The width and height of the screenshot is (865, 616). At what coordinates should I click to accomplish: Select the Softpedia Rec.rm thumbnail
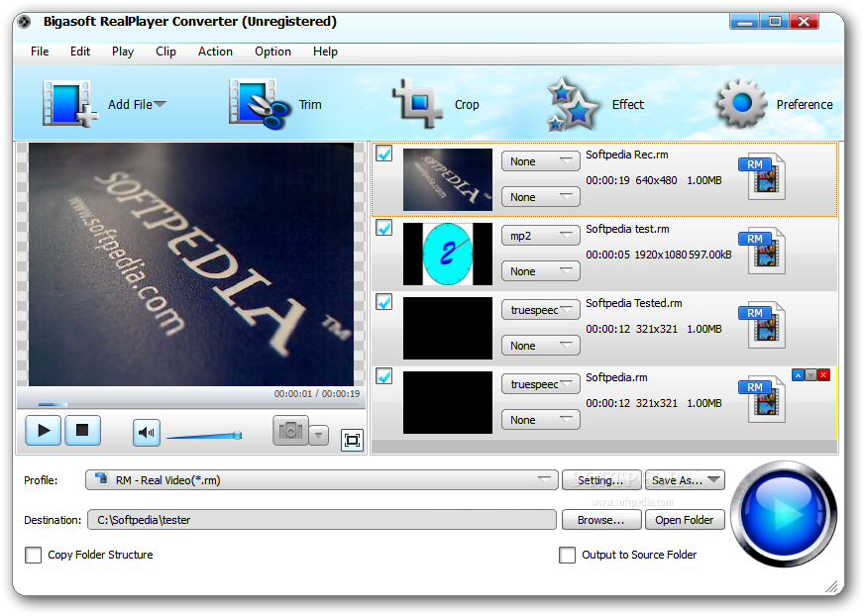448,179
